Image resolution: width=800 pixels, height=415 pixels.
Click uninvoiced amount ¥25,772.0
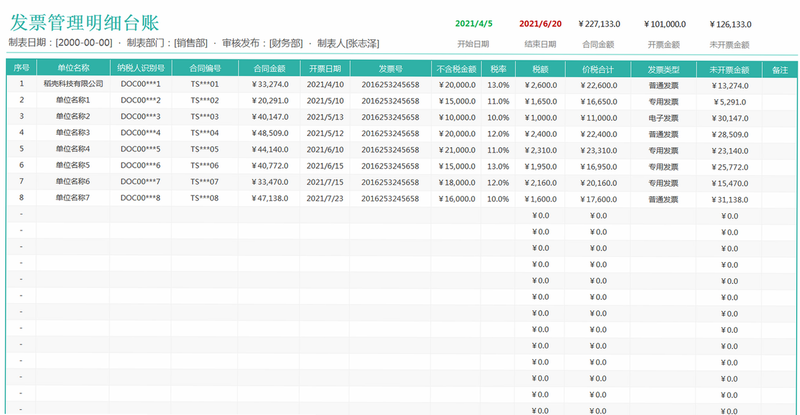[x=730, y=167]
